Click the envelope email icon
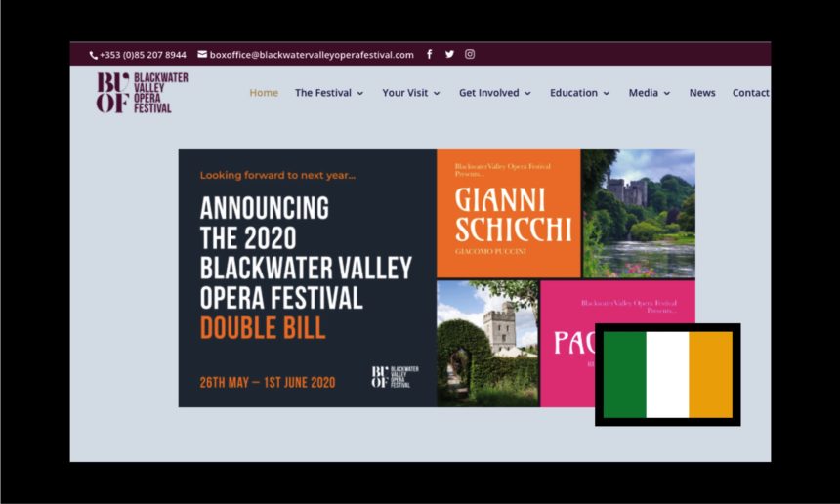Viewport: 840px width, 504px height. pyautogui.click(x=202, y=54)
